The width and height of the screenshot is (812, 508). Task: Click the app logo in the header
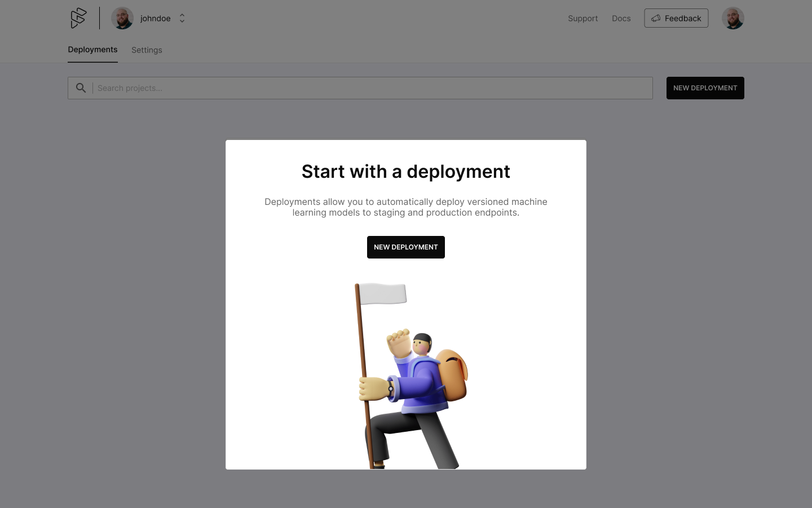[x=78, y=18]
